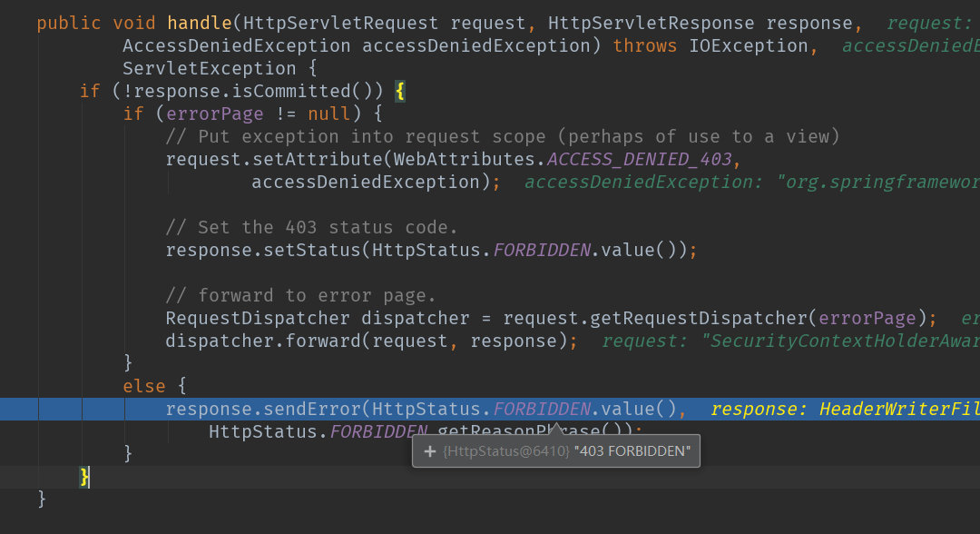
Task: Click the ACCESS_DENIED_403 constant
Action: [640, 160]
